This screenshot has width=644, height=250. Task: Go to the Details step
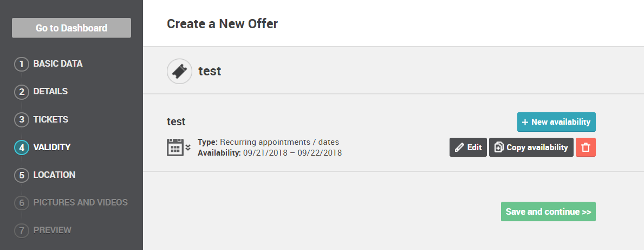tap(50, 91)
